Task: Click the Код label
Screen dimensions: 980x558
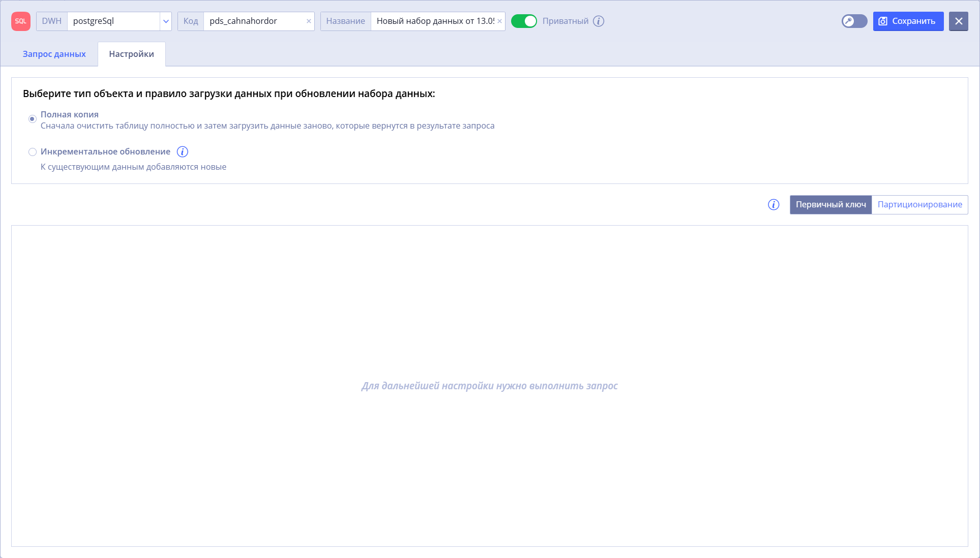Action: click(191, 21)
